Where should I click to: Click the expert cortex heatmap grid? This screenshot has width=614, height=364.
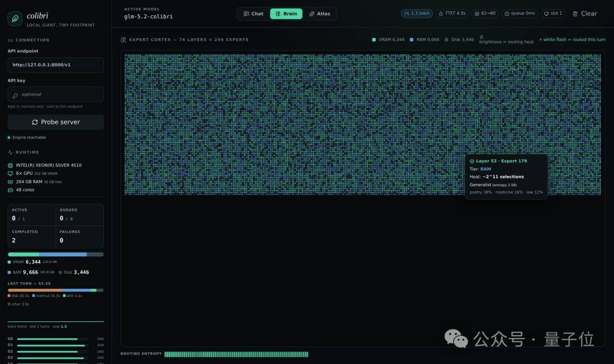pyautogui.click(x=363, y=125)
